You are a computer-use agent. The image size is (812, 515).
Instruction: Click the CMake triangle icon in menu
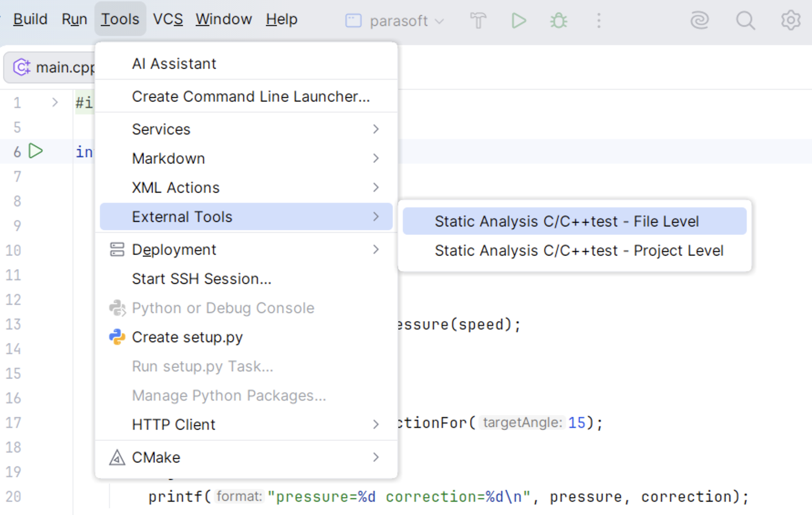(117, 457)
